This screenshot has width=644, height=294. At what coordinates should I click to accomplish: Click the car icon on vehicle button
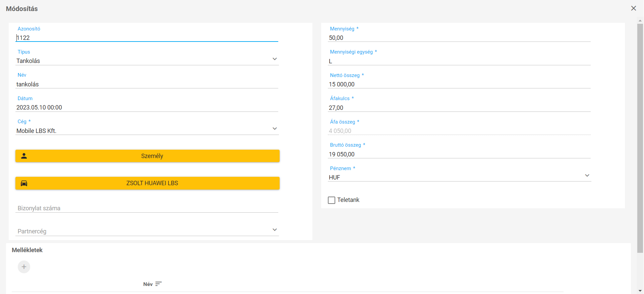pos(24,183)
